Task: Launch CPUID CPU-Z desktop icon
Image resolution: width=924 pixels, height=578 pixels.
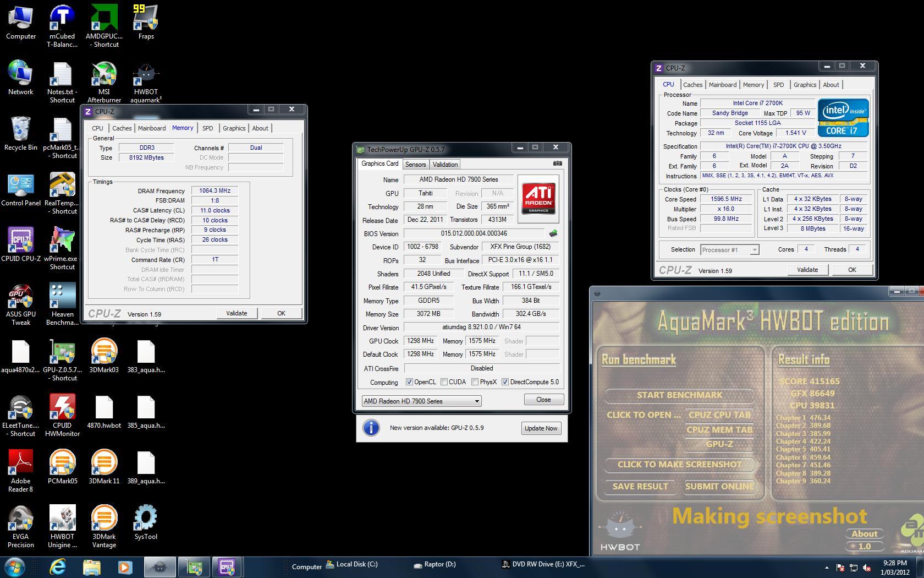Action: [21, 244]
